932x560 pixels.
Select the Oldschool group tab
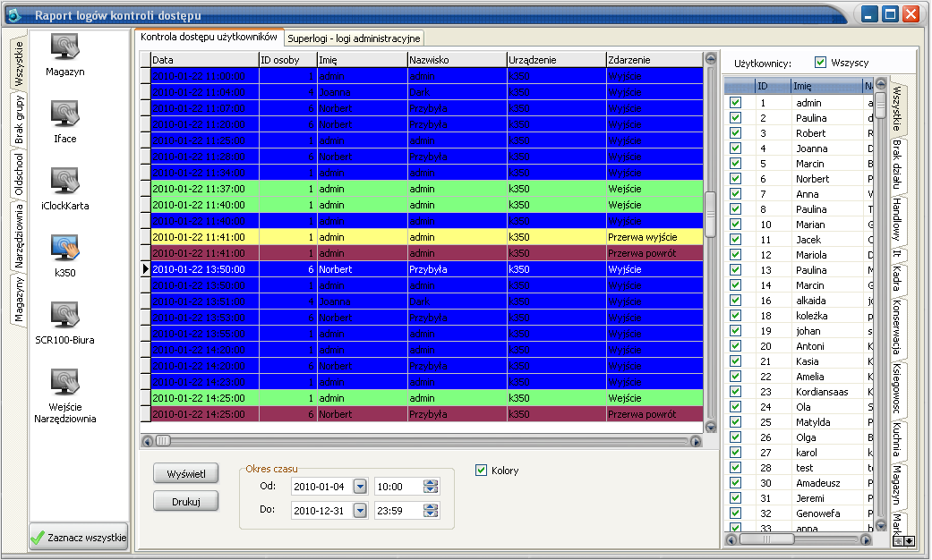coord(19,174)
